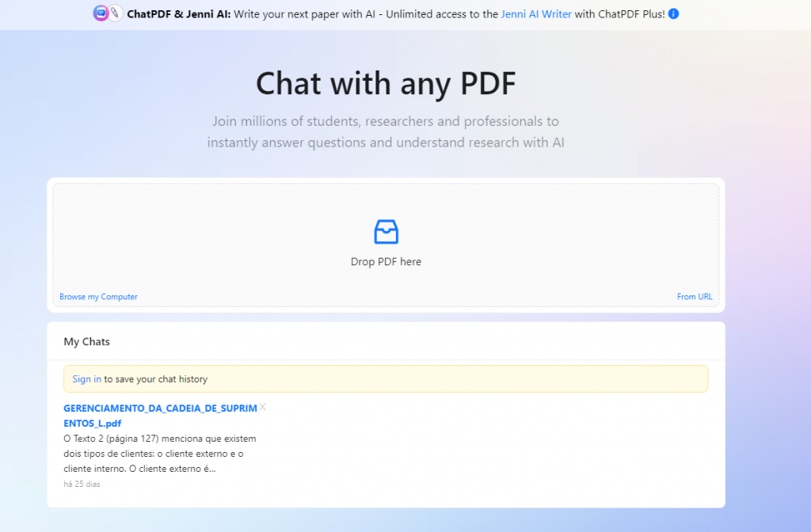This screenshot has width=811, height=532.
Task: Click the My Chats heading
Action: (87, 342)
